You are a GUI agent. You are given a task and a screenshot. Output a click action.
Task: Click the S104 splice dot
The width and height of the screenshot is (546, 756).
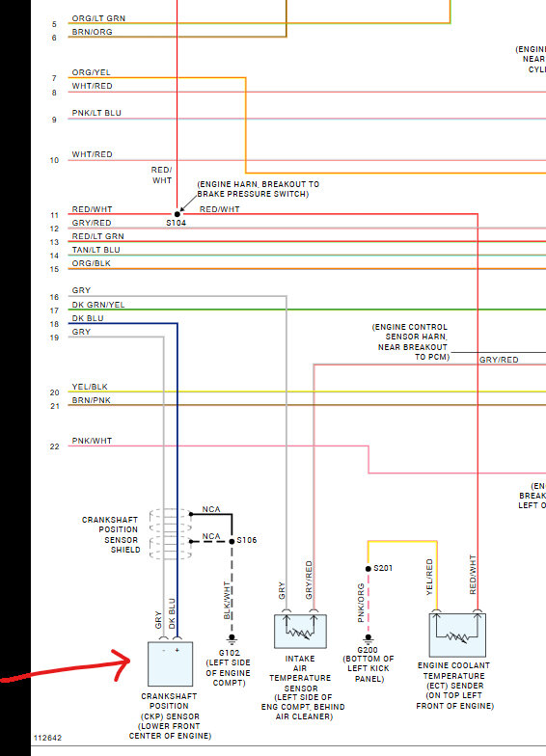177,214
